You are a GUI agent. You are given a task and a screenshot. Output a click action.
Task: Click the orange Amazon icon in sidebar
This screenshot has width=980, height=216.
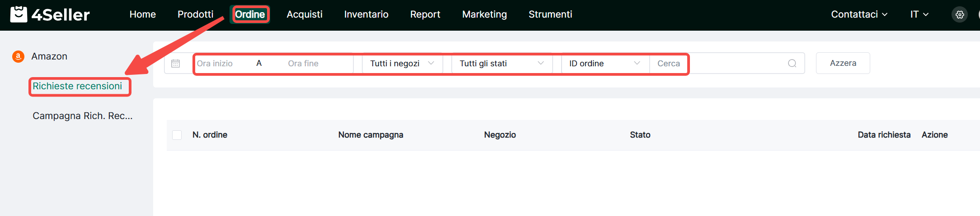tap(18, 56)
